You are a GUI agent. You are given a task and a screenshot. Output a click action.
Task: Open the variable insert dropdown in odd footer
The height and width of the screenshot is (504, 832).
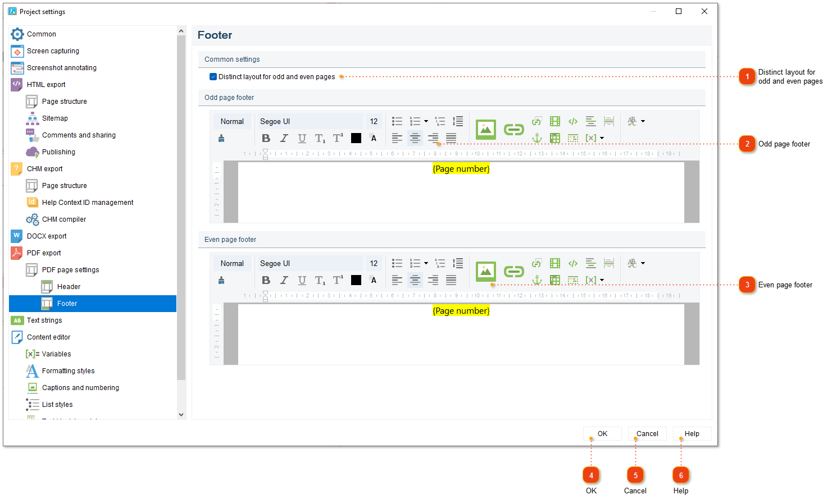click(602, 138)
